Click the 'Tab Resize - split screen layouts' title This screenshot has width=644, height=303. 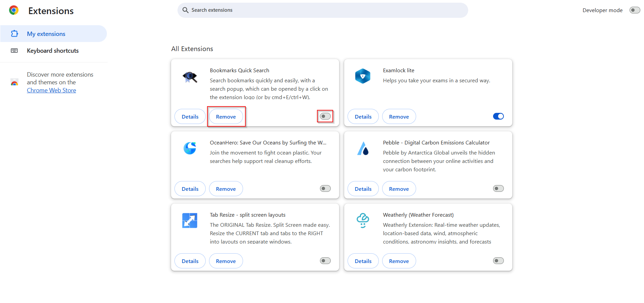click(x=248, y=215)
